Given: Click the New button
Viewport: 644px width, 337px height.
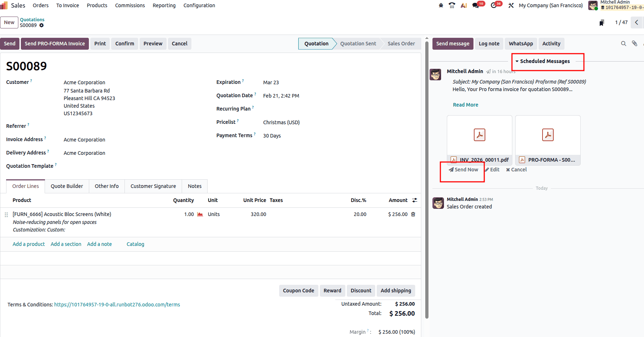Looking at the screenshot, I should point(9,22).
